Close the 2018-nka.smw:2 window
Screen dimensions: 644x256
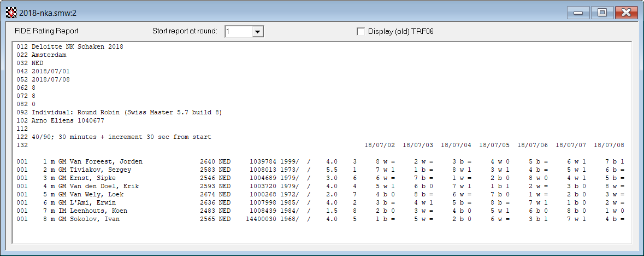[626, 13]
